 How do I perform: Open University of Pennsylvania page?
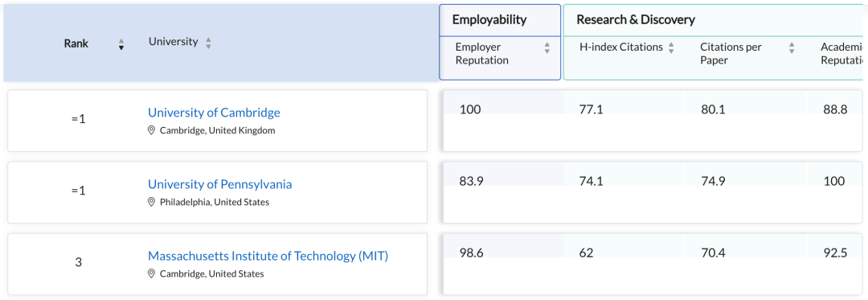click(x=219, y=184)
